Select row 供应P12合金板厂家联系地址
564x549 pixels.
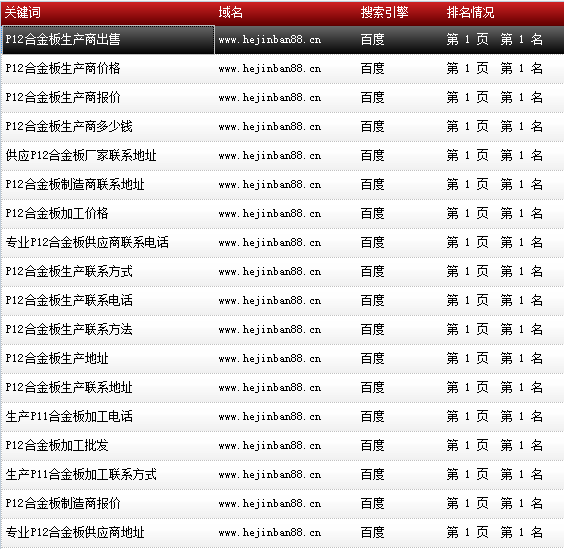[283, 155]
